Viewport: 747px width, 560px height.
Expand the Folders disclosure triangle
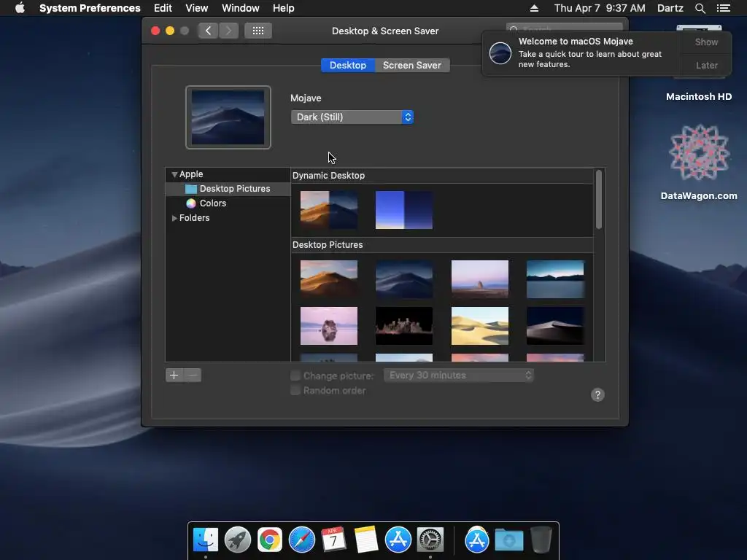[174, 218]
